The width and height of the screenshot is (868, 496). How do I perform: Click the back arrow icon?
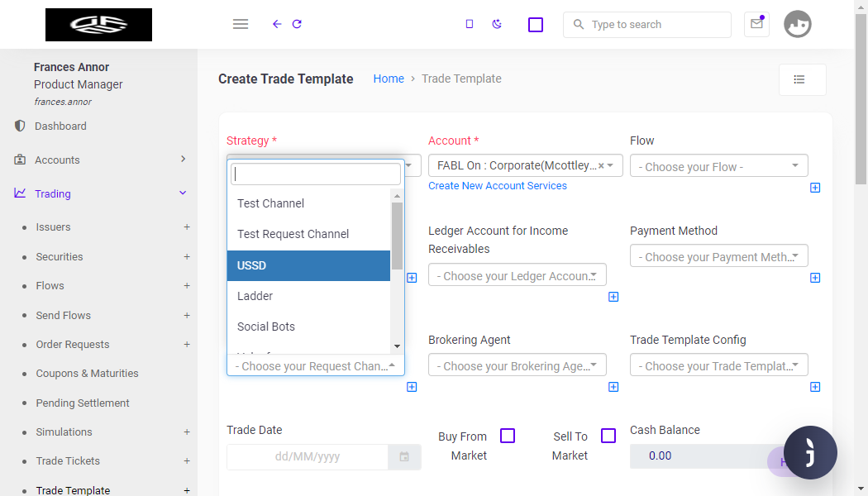pos(277,24)
